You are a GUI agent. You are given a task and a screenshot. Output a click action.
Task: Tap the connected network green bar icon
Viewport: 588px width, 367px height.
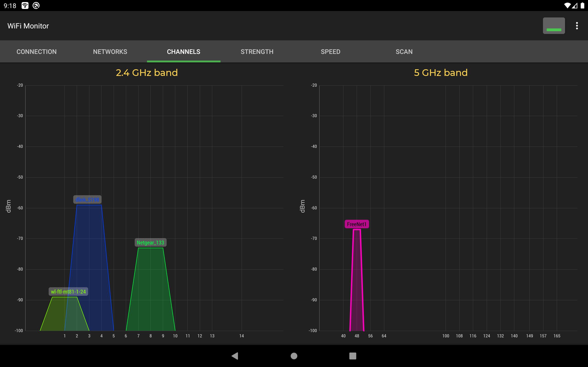click(553, 26)
